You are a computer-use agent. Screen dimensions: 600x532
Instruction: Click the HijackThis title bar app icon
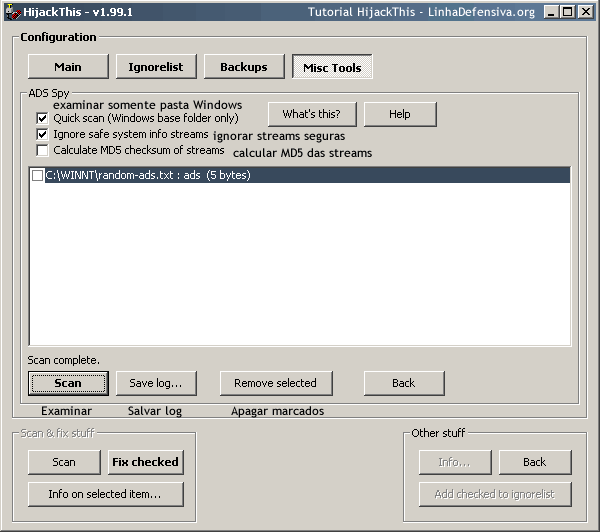(12, 12)
